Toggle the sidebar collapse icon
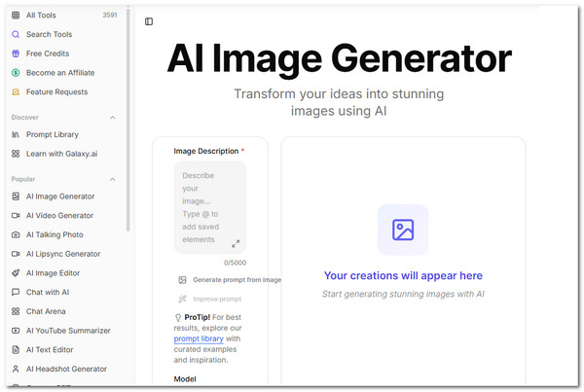584x392 pixels. tap(149, 21)
